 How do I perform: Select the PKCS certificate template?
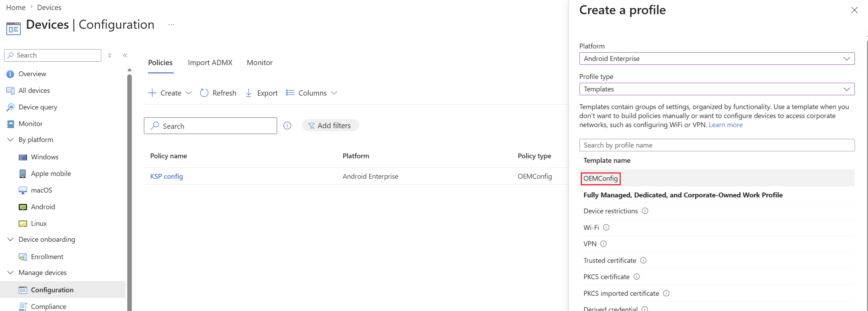tap(607, 277)
